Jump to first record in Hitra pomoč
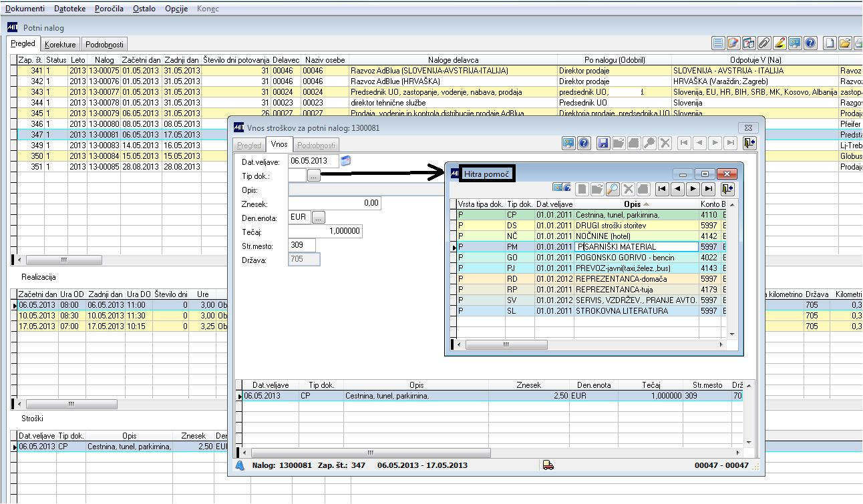Screen dimensions: 863x504 coord(661,189)
